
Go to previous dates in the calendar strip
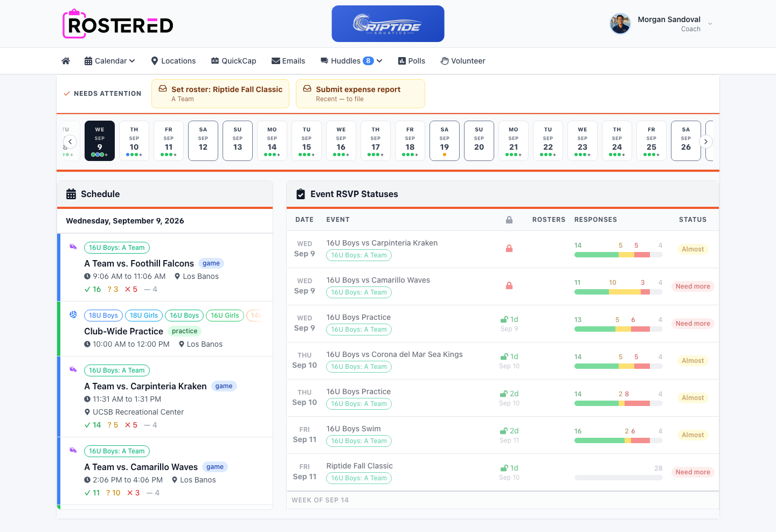70,142
